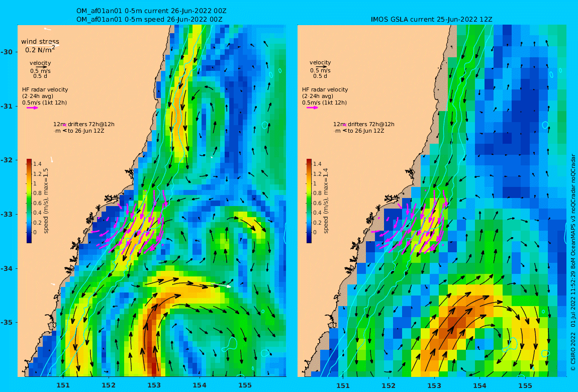Click the magenta HF radar arrow in right legend

click(312, 108)
